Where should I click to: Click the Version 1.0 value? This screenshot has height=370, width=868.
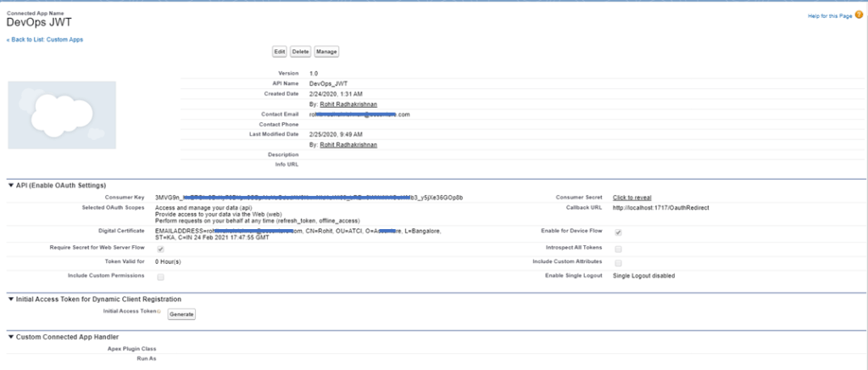coord(314,73)
